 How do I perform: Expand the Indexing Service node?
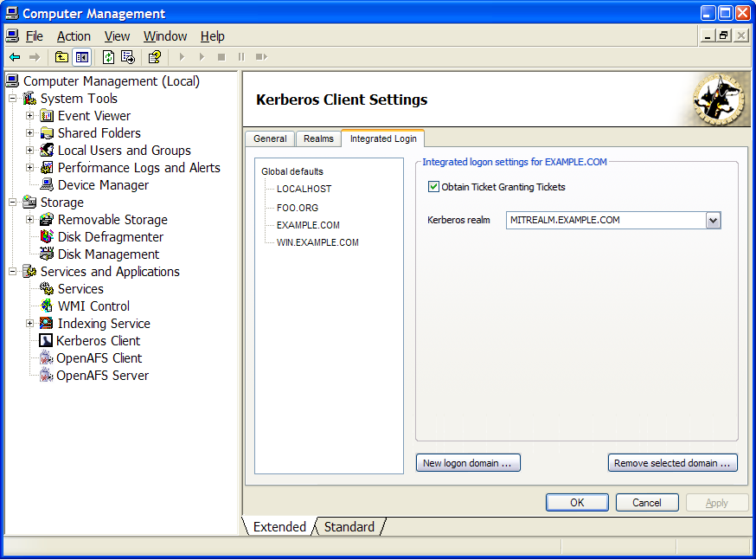pyautogui.click(x=30, y=324)
